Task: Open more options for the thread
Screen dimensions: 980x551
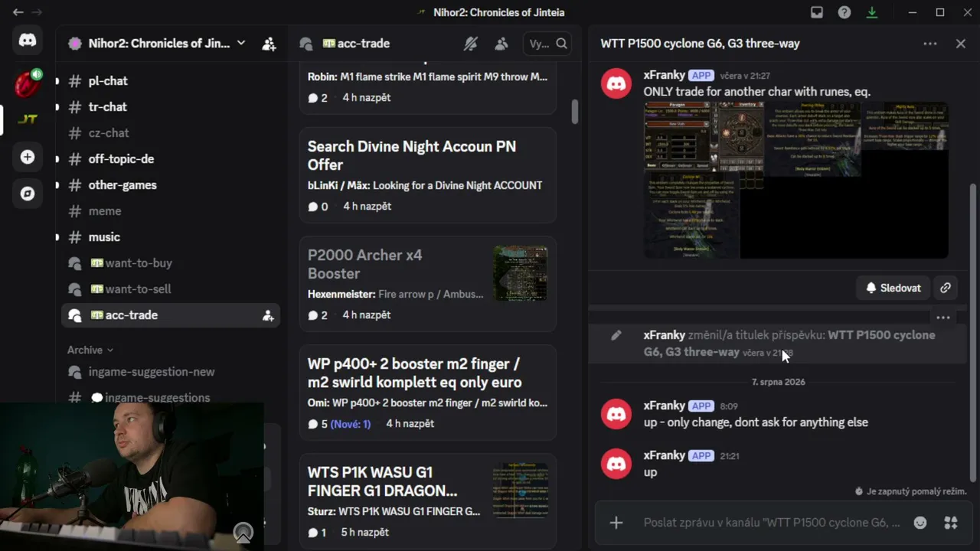Action: [930, 44]
